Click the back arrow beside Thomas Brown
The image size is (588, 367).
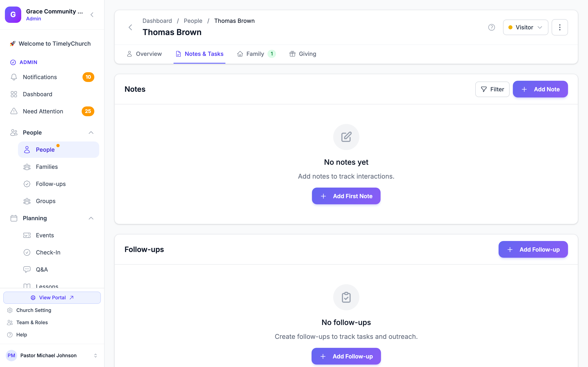pyautogui.click(x=130, y=27)
